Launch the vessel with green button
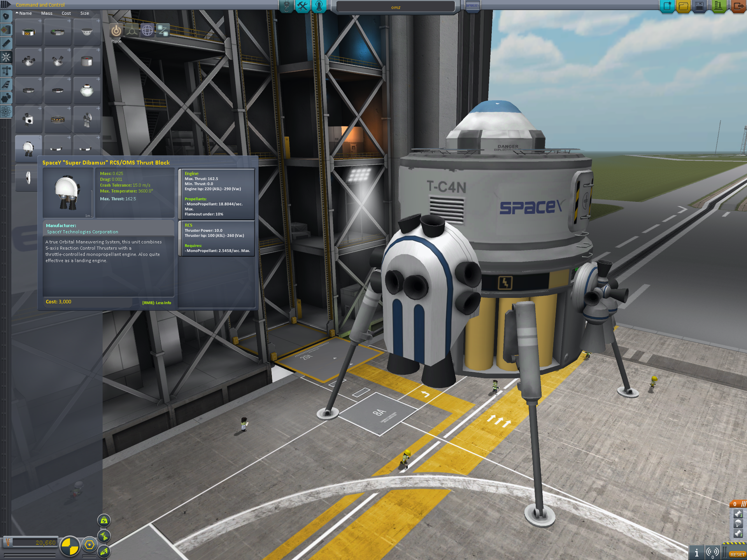The image size is (747, 560). pos(718,6)
